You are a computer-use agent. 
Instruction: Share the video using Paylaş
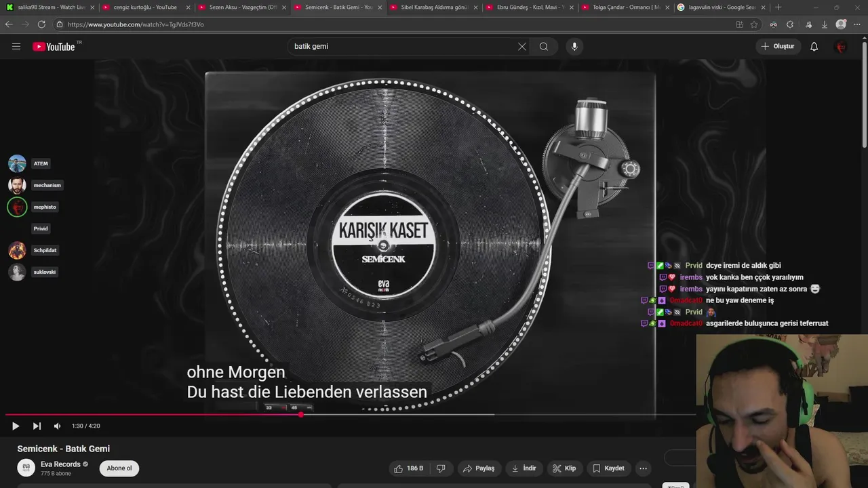click(479, 468)
